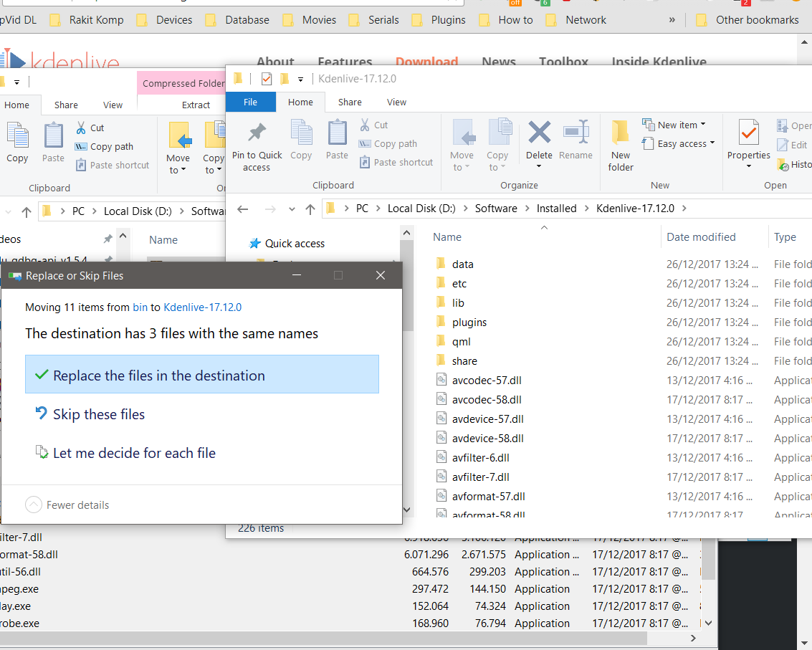Click Compressed Folder Tools tab header

[x=182, y=83]
